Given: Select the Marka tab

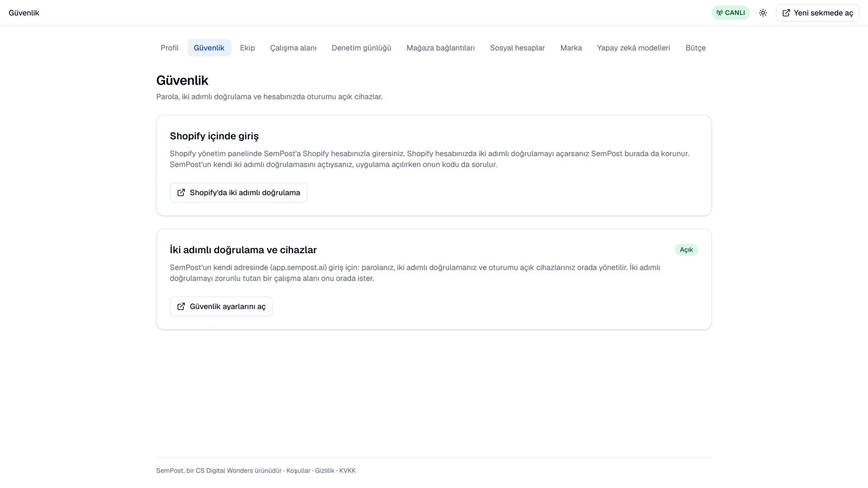Looking at the screenshot, I should click(571, 48).
